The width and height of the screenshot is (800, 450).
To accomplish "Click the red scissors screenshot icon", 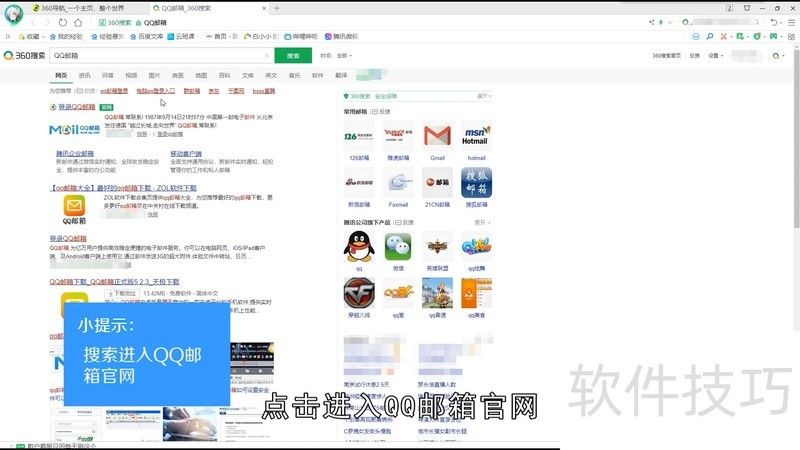I will coord(723,36).
